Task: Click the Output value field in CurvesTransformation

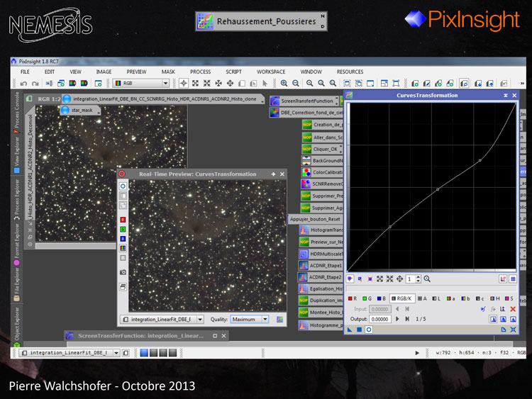Action: click(379, 319)
